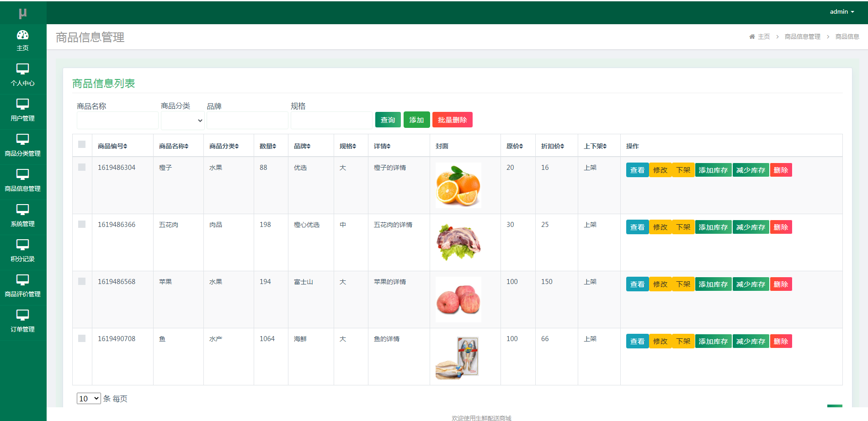Click the logo icon in the sidebar header
Screen dimensions: 868x421
point(22,13)
